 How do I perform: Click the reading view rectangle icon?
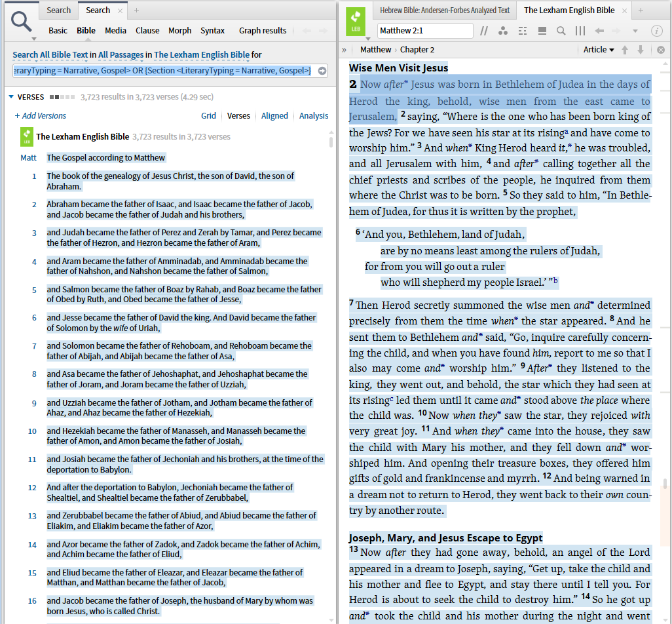542,31
